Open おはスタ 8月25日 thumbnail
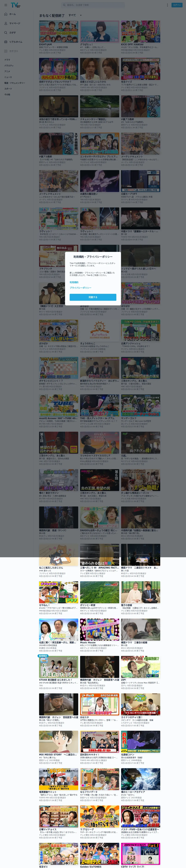The height and width of the screenshot is (868, 186). [100, 705]
